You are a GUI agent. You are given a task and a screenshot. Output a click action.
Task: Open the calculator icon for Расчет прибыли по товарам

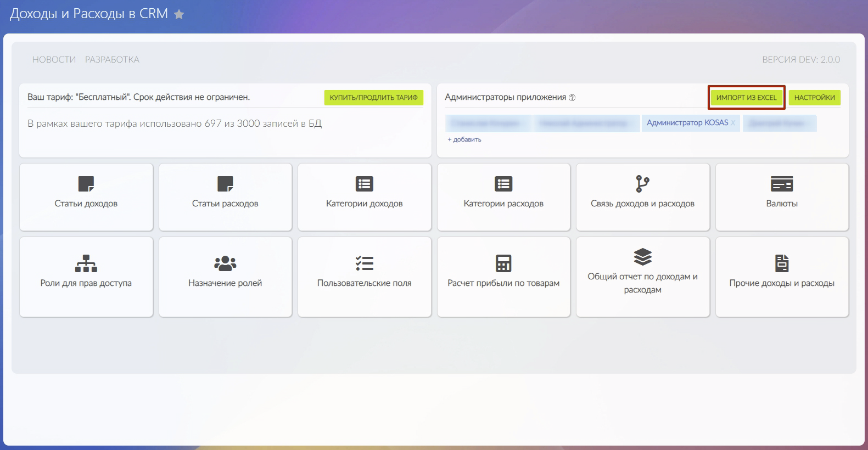click(x=503, y=263)
